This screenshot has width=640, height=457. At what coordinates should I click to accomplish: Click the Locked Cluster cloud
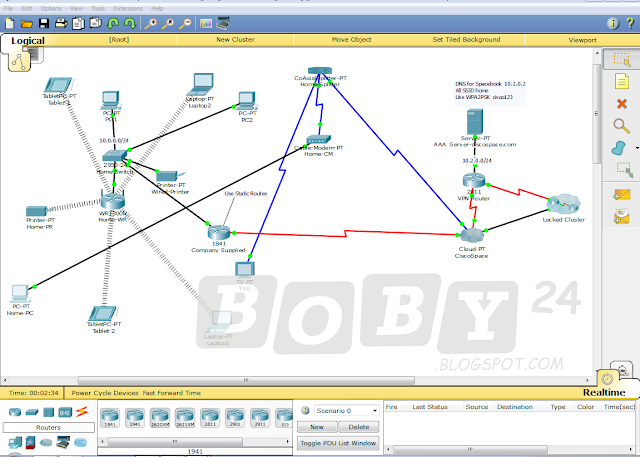pos(564,204)
